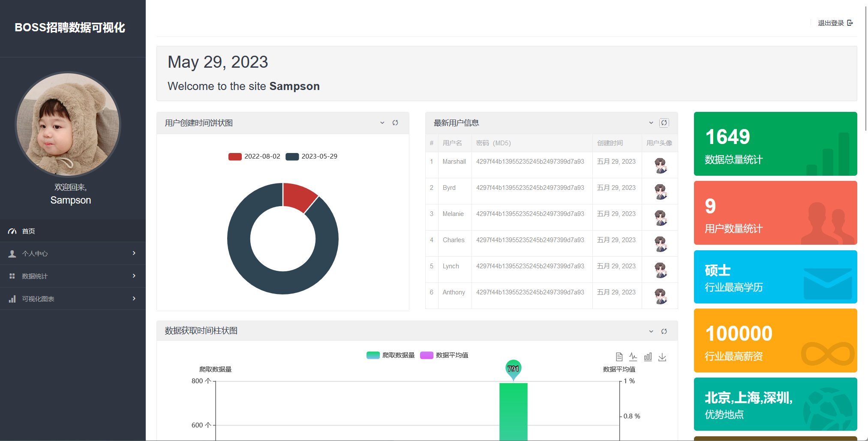Click the 数据总量统计 green card
868x441 pixels.
pos(775,144)
